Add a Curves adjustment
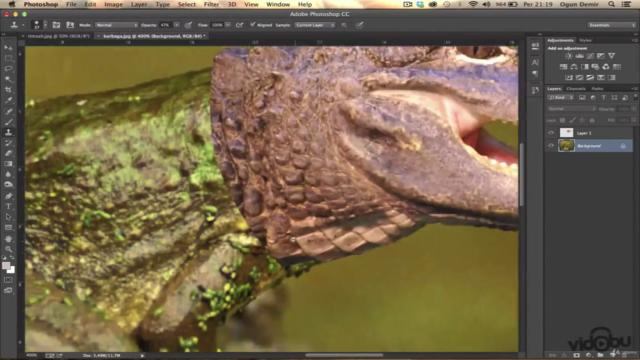Viewport: 640px width, 360px height. (x=590, y=56)
